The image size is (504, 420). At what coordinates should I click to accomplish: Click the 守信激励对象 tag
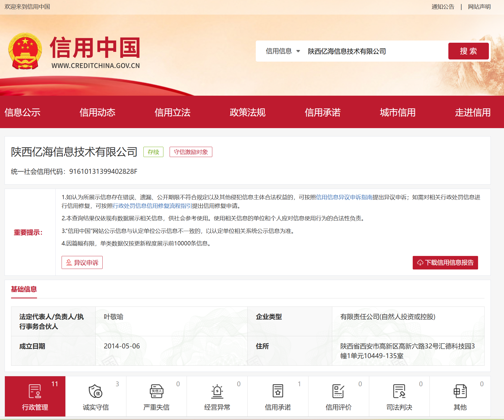(191, 152)
